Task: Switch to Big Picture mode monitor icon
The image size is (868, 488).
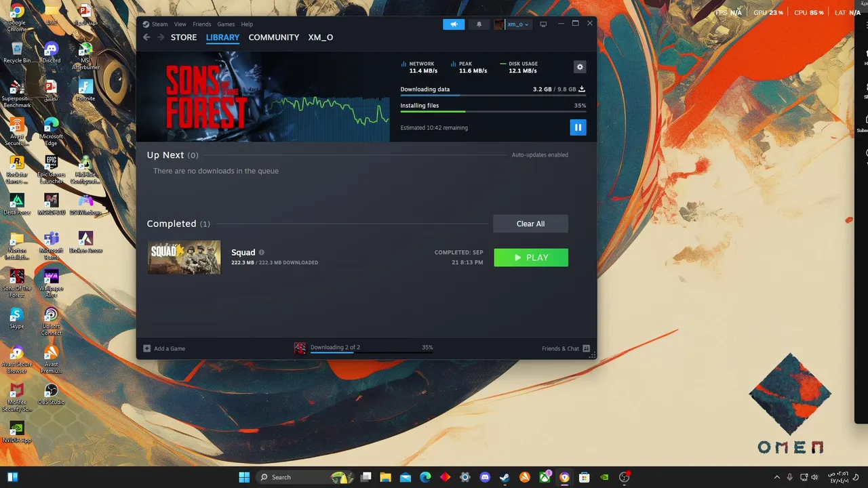Action: pos(543,24)
